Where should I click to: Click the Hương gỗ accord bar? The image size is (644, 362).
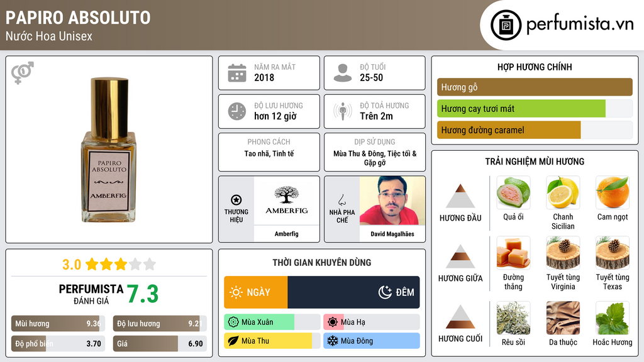(535, 87)
